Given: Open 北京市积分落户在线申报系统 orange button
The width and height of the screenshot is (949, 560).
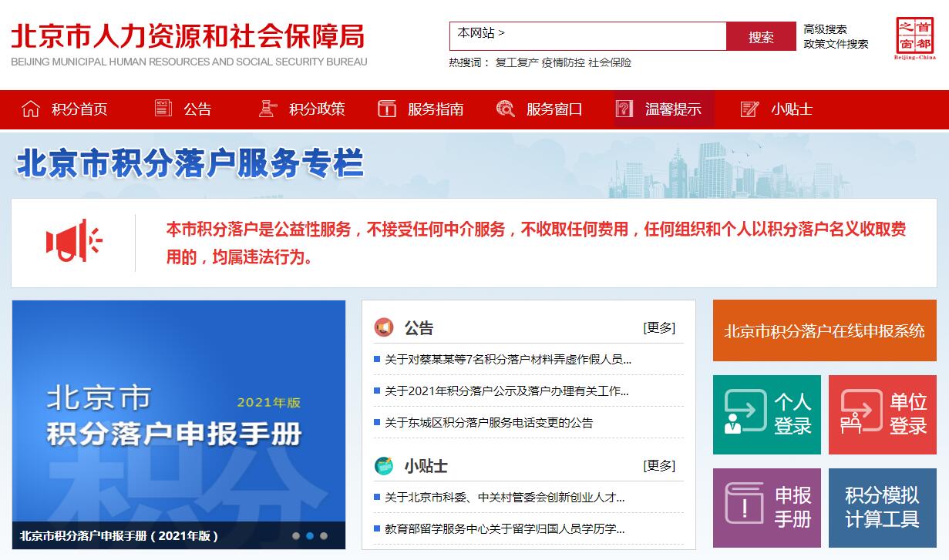Looking at the screenshot, I should (x=824, y=330).
